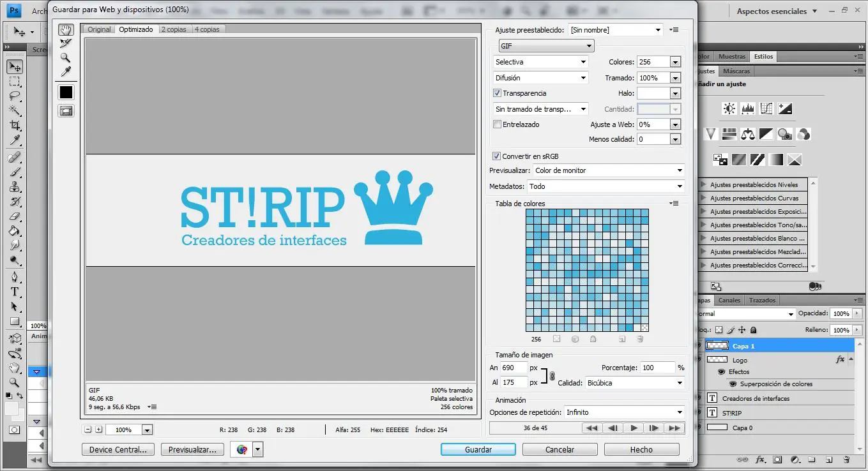Click the transparent swatch in color table

point(644,327)
